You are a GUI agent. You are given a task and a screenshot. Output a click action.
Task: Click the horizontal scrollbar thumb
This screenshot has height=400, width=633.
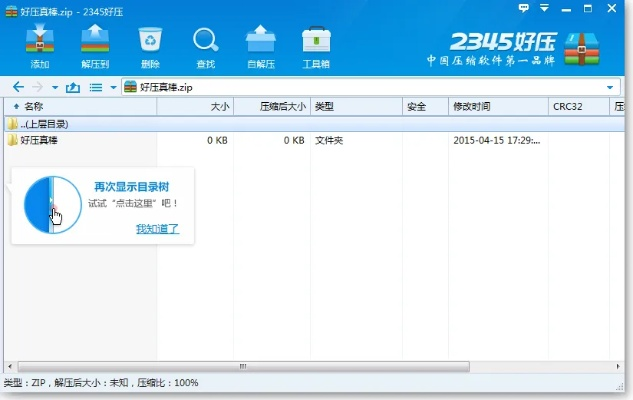pyautogui.click(x=244, y=366)
